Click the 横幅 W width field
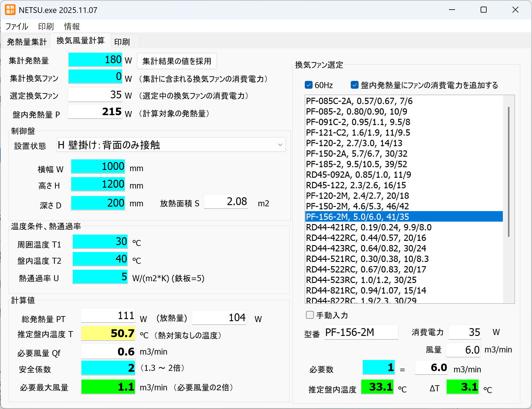 tap(98, 166)
